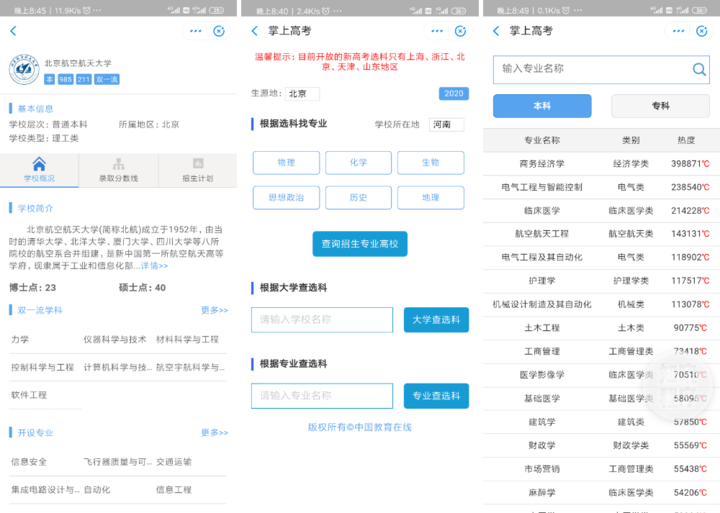The width and height of the screenshot is (720, 513).
Task: Focus the 请输入专业名称 field
Action: click(322, 396)
